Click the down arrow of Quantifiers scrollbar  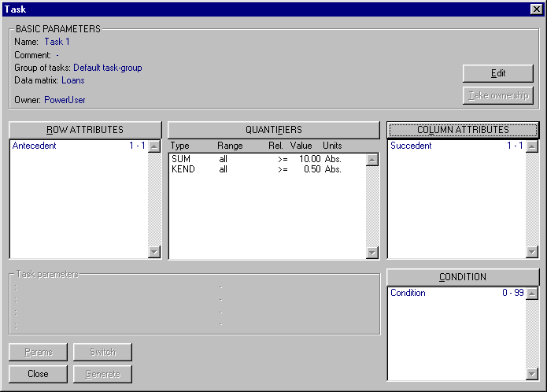372,252
